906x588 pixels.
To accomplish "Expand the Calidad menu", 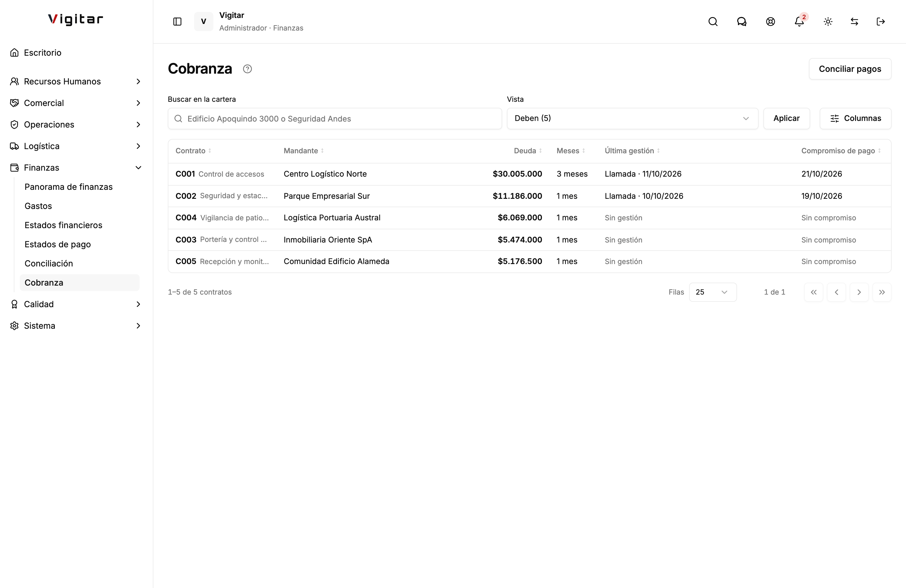I will tap(75, 304).
